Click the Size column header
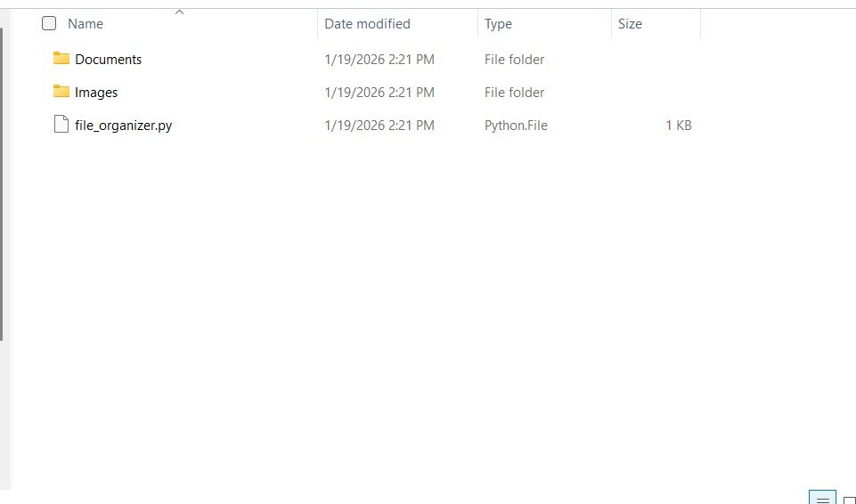 click(x=630, y=24)
